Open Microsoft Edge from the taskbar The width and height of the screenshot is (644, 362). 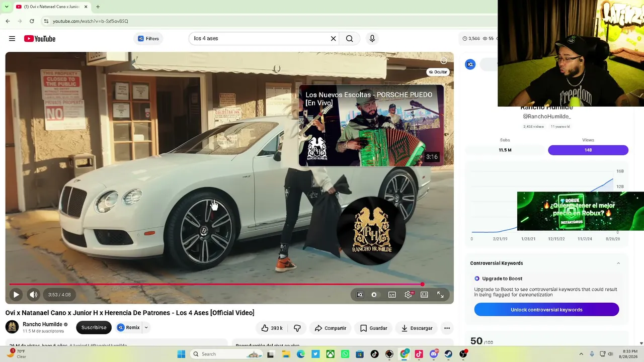[301, 354]
